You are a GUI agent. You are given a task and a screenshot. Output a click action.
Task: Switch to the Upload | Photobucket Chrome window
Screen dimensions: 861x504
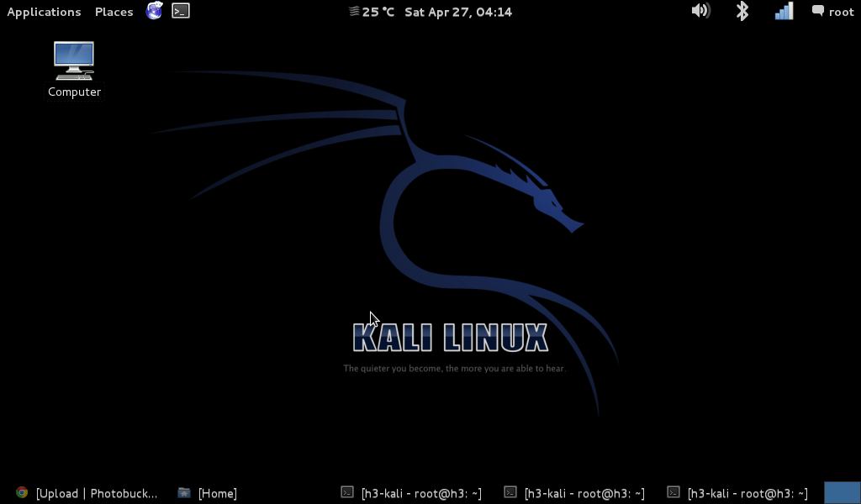tap(87, 493)
